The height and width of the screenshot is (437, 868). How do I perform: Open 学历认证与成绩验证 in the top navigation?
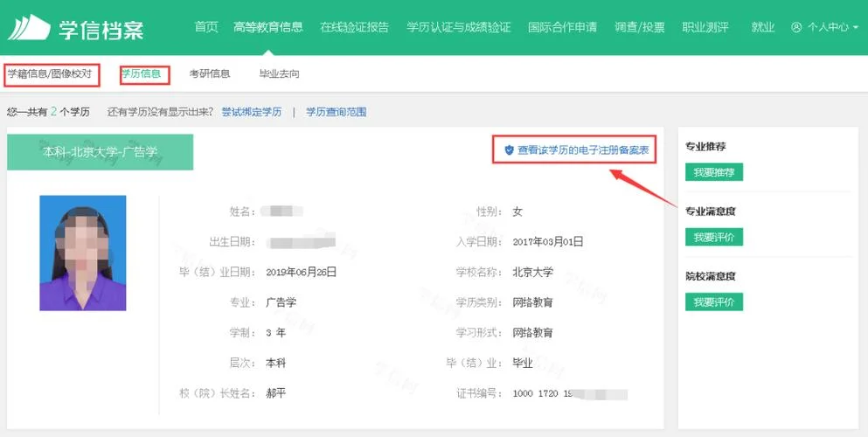[458, 27]
